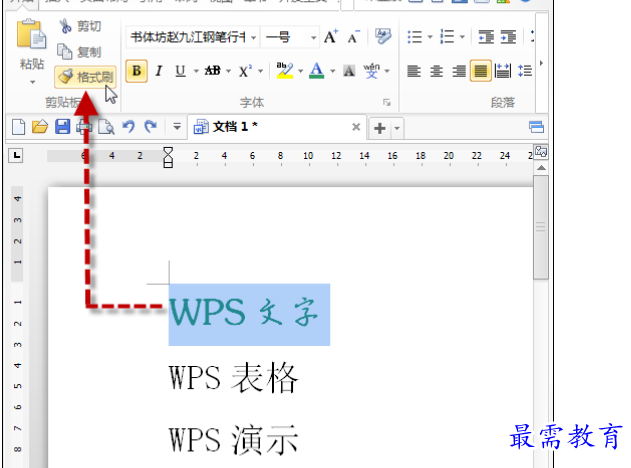The width and height of the screenshot is (631, 468).
Task: Center the paragraph text
Action: [x=436, y=71]
